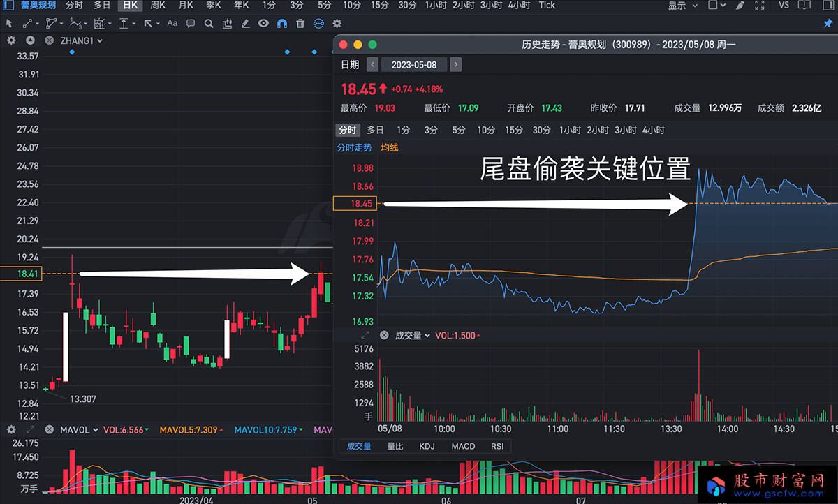This screenshot has height=504, width=838.
Task: Select the trend line drawing tool
Action: pos(28,23)
